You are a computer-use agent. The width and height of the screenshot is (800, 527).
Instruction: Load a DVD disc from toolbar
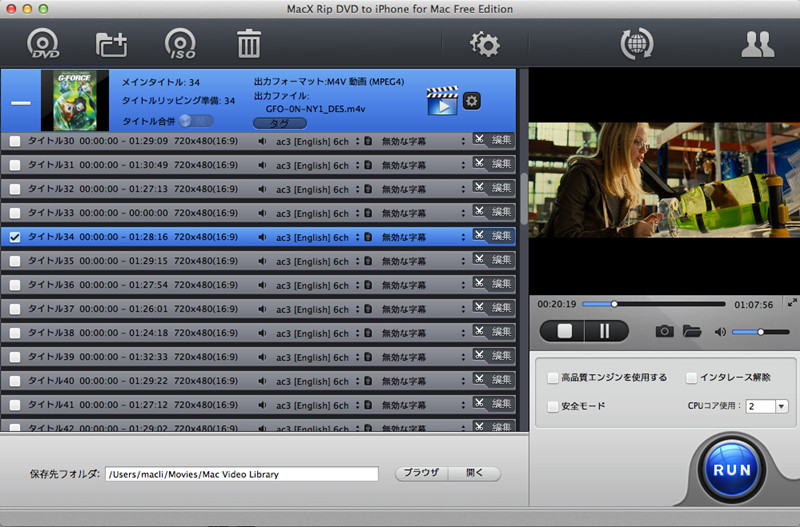click(x=43, y=44)
